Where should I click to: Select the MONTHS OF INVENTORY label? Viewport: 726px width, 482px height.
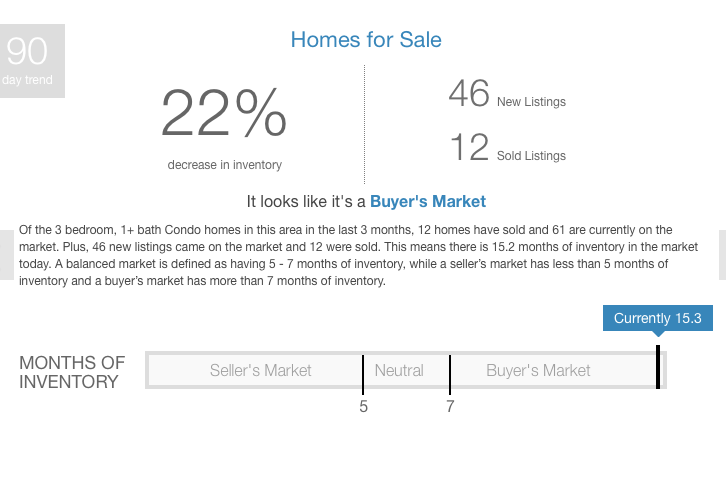click(72, 372)
